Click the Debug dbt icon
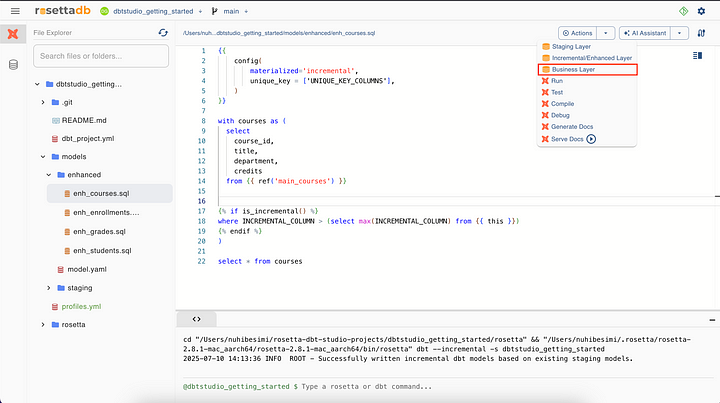This screenshot has height=403, width=720. pos(545,115)
